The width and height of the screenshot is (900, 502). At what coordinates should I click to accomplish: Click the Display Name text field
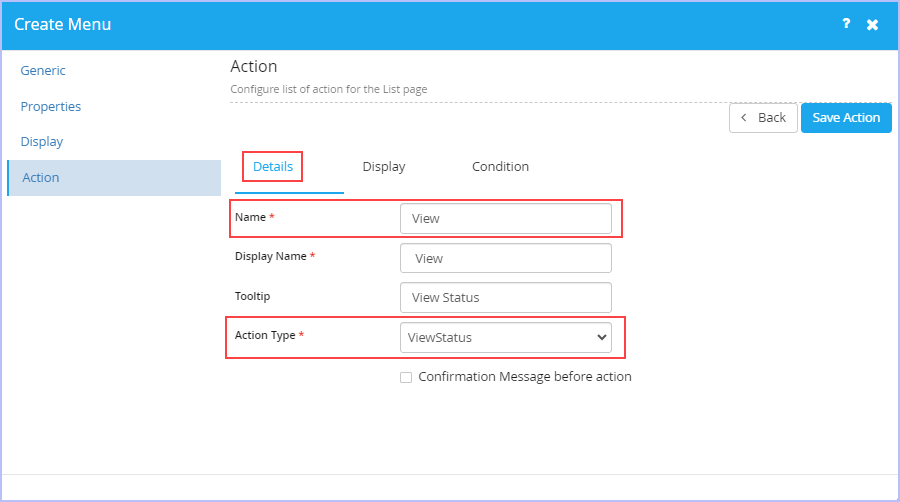pyautogui.click(x=506, y=258)
